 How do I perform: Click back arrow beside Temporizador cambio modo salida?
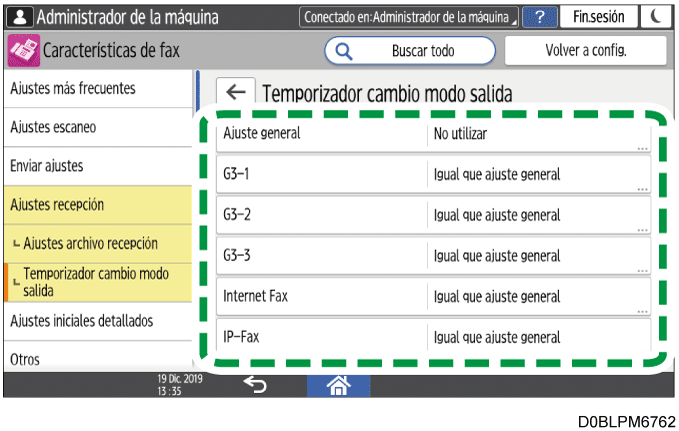(x=235, y=93)
